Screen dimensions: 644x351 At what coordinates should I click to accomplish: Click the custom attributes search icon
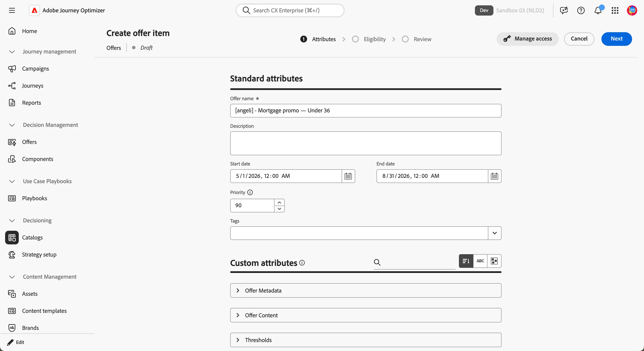(x=377, y=262)
